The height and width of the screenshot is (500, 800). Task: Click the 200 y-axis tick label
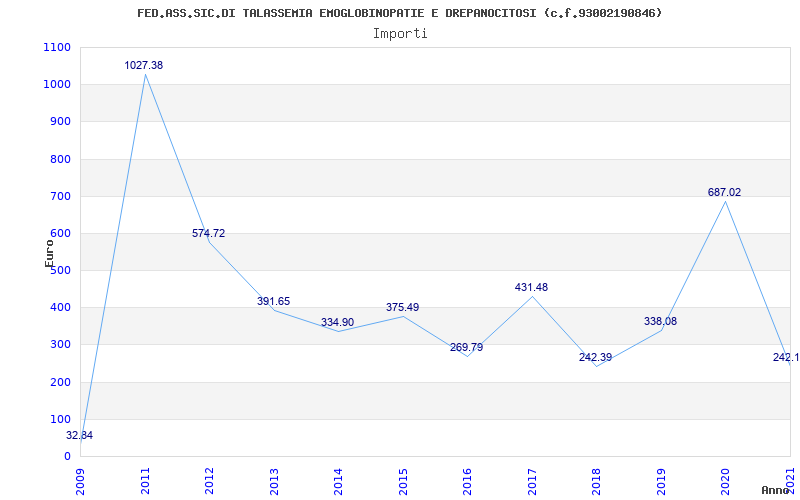[x=61, y=382]
